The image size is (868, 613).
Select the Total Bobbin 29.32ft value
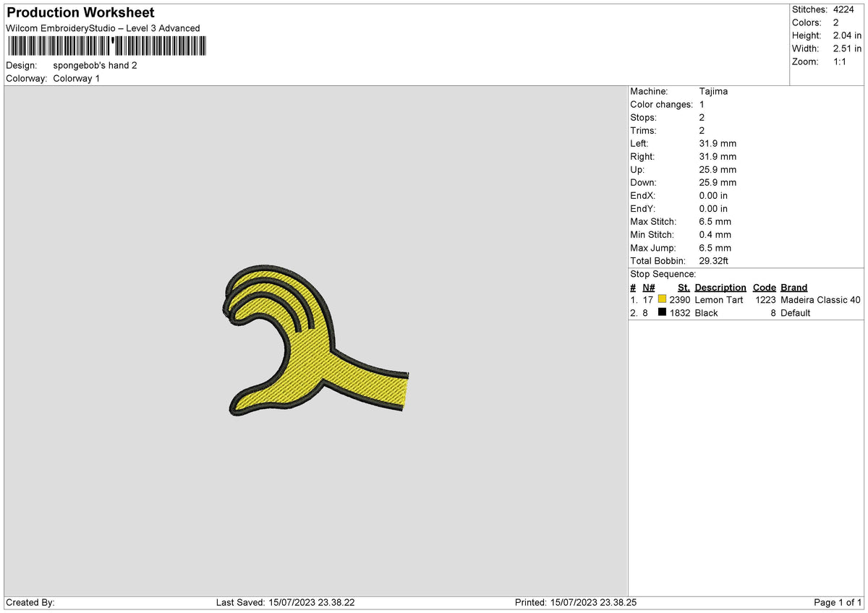click(x=715, y=260)
